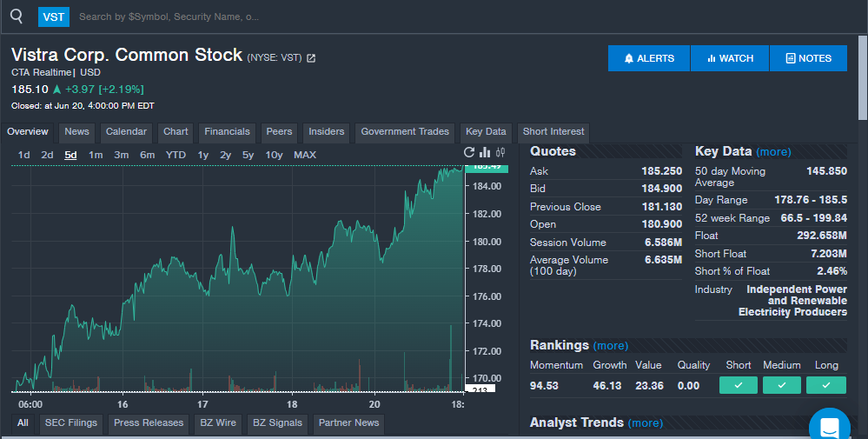This screenshot has height=439, width=868.
Task: Open NOTES for this stock
Action: coord(808,58)
